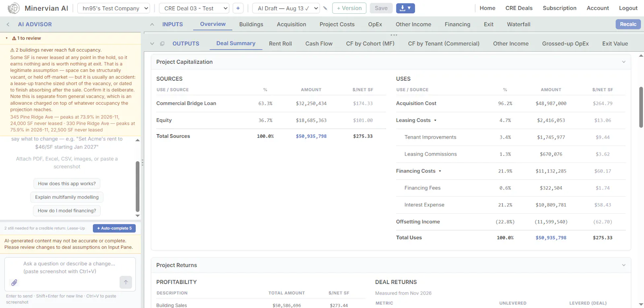644x308 pixels.
Task: Collapse Leasing Costs sub-rows
Action: point(435,120)
